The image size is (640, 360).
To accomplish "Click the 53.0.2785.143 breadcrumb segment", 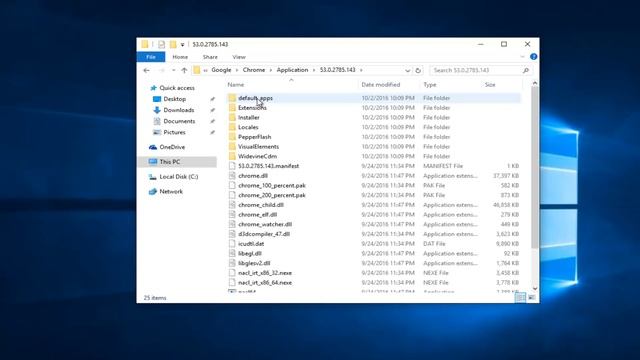I will click(338, 70).
